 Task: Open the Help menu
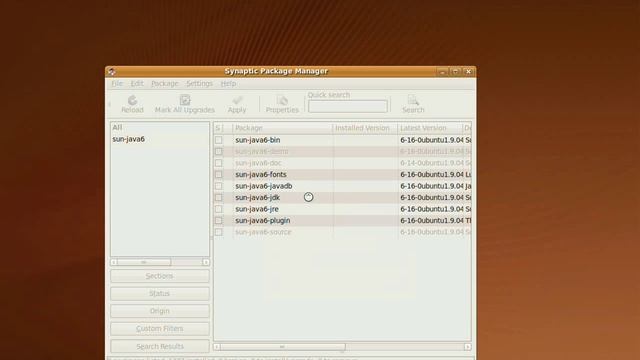228,83
